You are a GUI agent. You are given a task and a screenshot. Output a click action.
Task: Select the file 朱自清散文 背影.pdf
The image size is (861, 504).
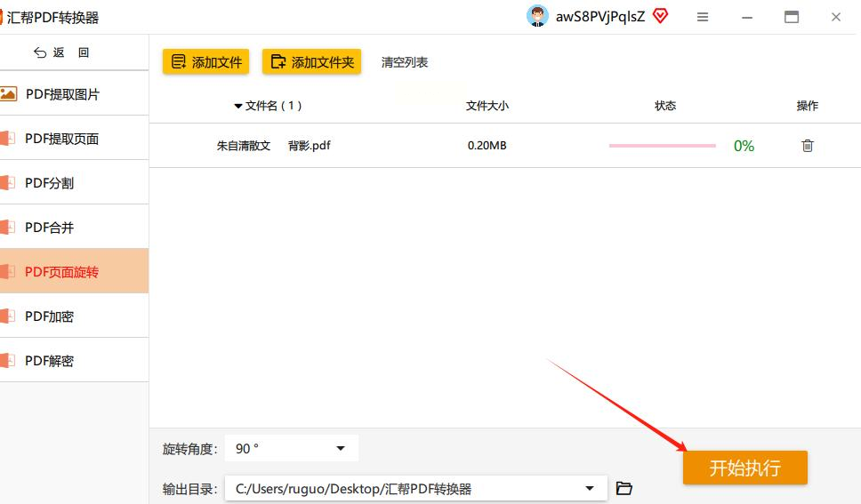pos(273,146)
